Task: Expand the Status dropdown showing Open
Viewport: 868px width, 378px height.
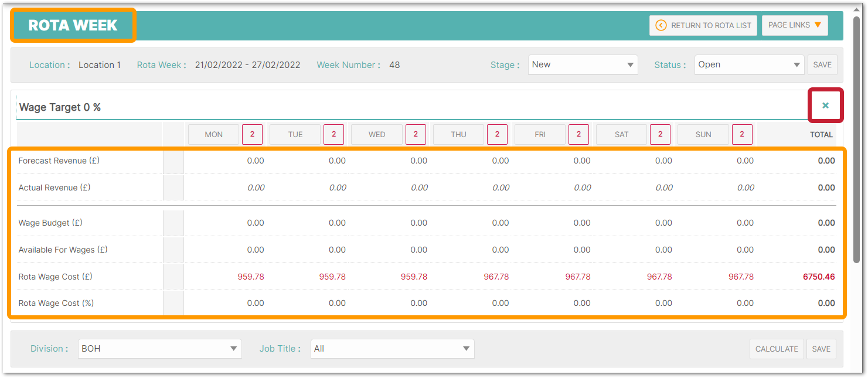Action: (749, 64)
